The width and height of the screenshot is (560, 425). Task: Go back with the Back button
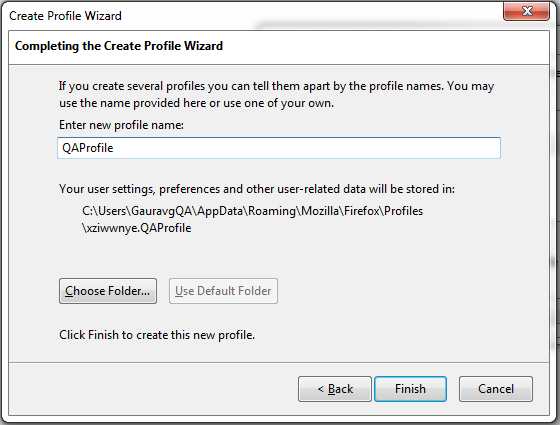pyautogui.click(x=335, y=389)
